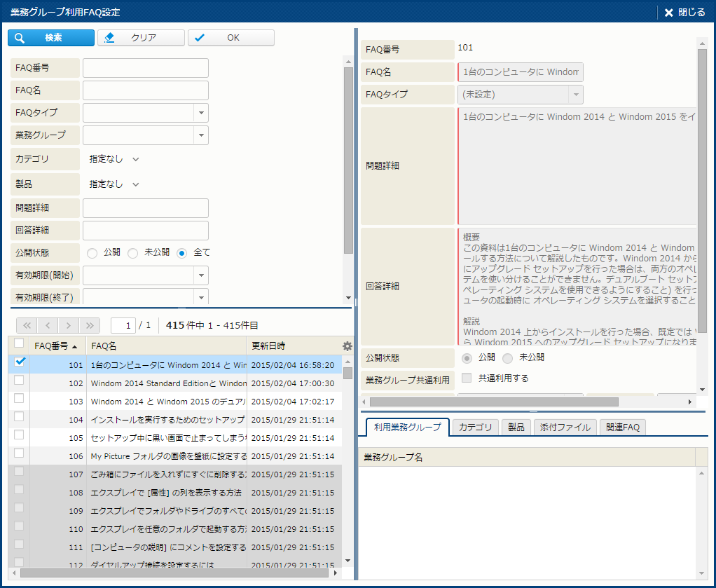Viewport: 716px width, 588px height.
Task: Go to next page of results
Action: [x=69, y=325]
